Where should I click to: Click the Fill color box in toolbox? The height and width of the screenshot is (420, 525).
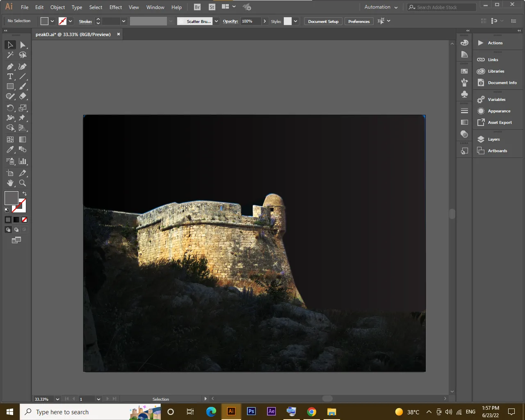(x=11, y=198)
